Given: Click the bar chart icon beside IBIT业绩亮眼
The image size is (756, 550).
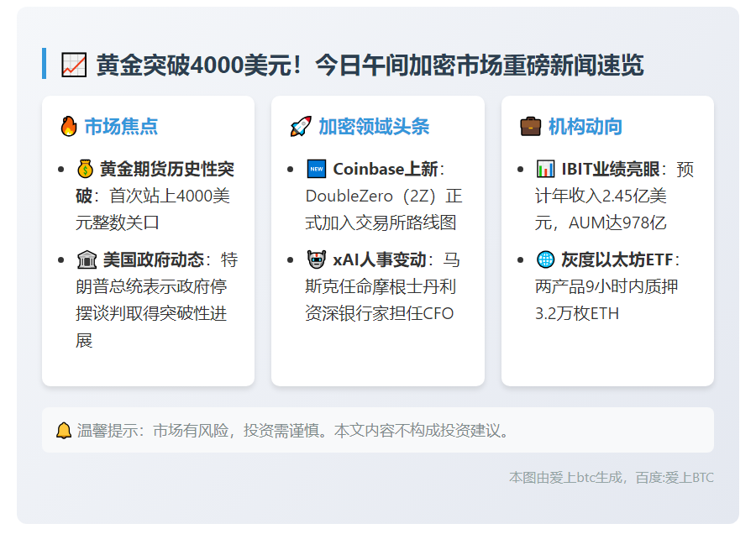Looking at the screenshot, I should 546,170.
